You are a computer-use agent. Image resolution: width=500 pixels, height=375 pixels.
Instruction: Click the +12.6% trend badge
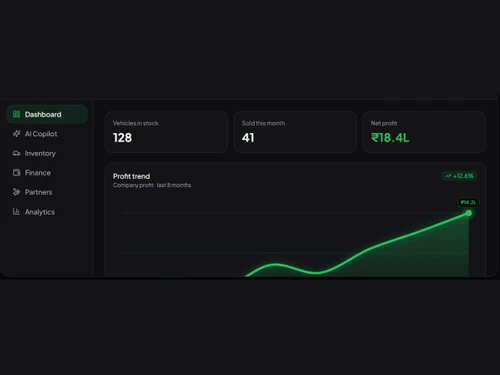[x=460, y=176]
